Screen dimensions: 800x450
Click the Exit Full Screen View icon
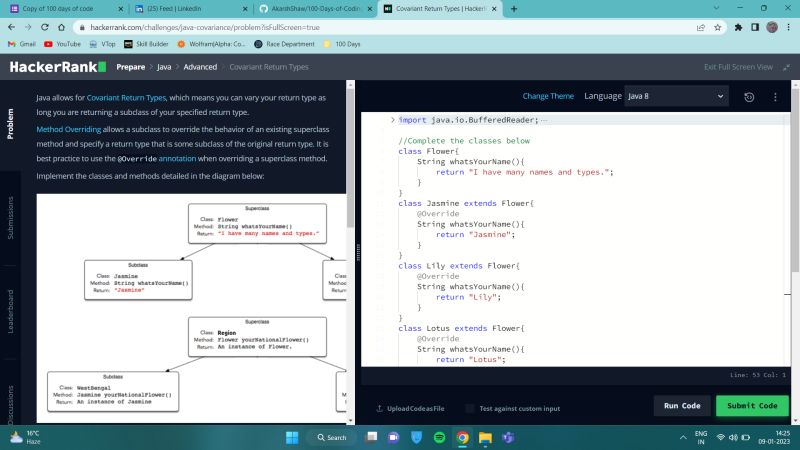(x=784, y=67)
